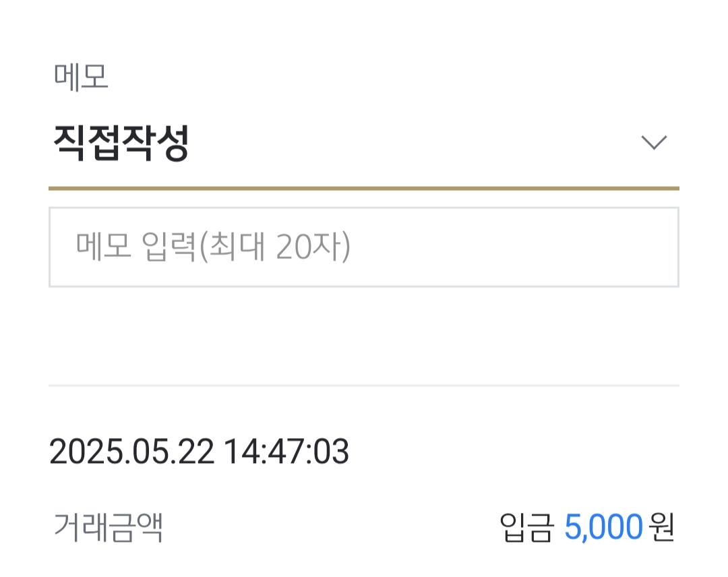
Task: Expand the 직접작성 memo type dropdown
Action: [364, 144]
